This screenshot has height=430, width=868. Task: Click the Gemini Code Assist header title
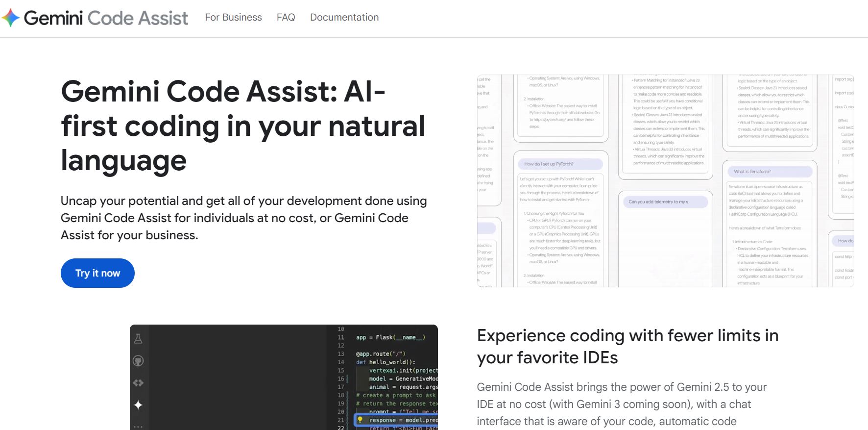click(106, 18)
